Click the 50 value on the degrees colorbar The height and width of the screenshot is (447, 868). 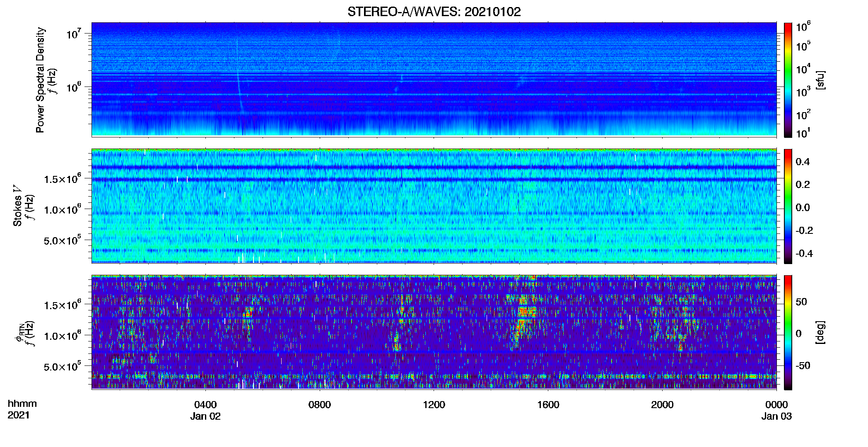click(x=801, y=302)
